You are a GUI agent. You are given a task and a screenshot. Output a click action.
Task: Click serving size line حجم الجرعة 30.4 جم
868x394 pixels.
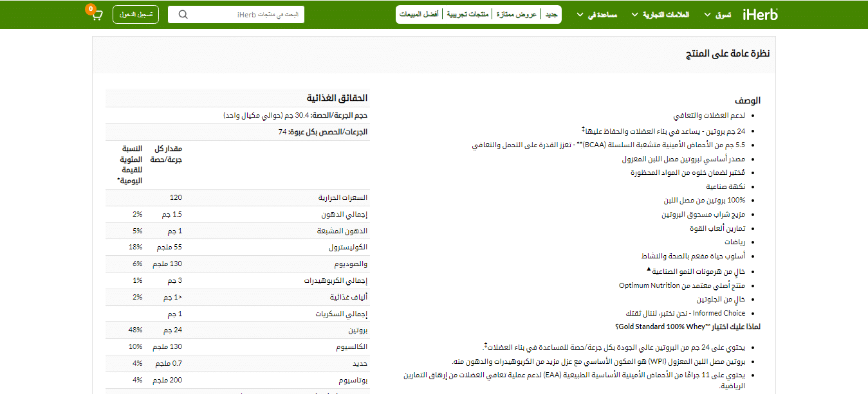coord(295,115)
